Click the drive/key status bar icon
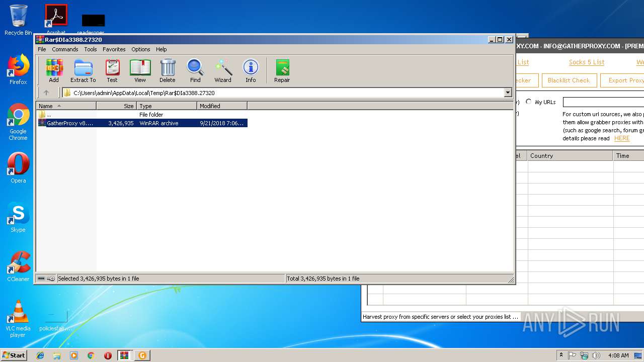Screen dimensions: 644x362 pos(46,279)
